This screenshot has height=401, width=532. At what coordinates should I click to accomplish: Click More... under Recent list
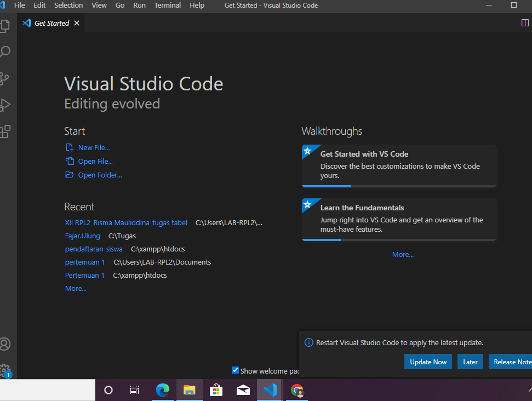76,288
